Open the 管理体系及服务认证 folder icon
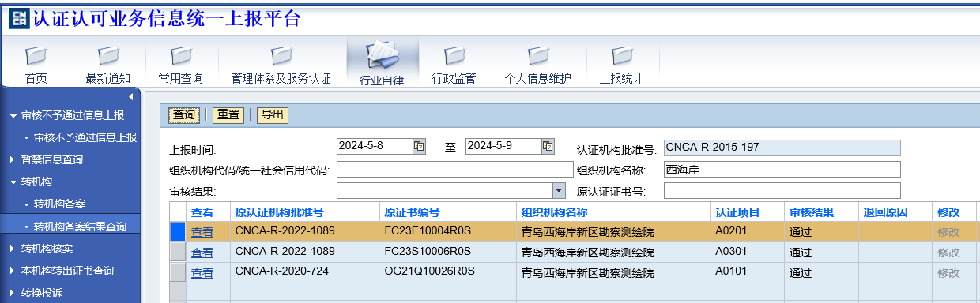The image size is (980, 303). [x=281, y=55]
